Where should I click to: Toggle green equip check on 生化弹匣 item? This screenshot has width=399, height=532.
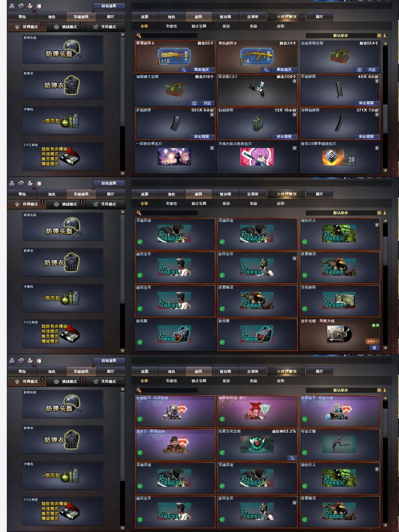click(x=305, y=309)
